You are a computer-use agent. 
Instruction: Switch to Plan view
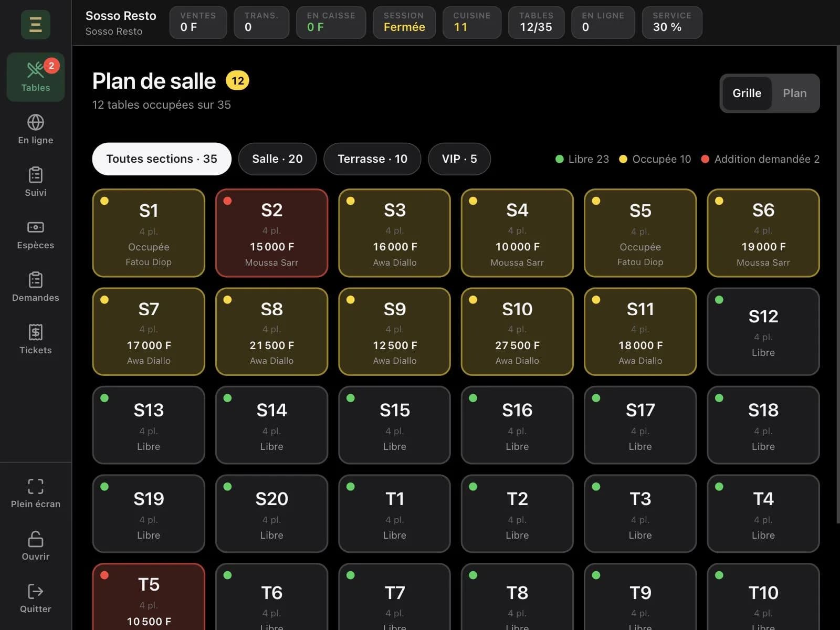pos(794,93)
